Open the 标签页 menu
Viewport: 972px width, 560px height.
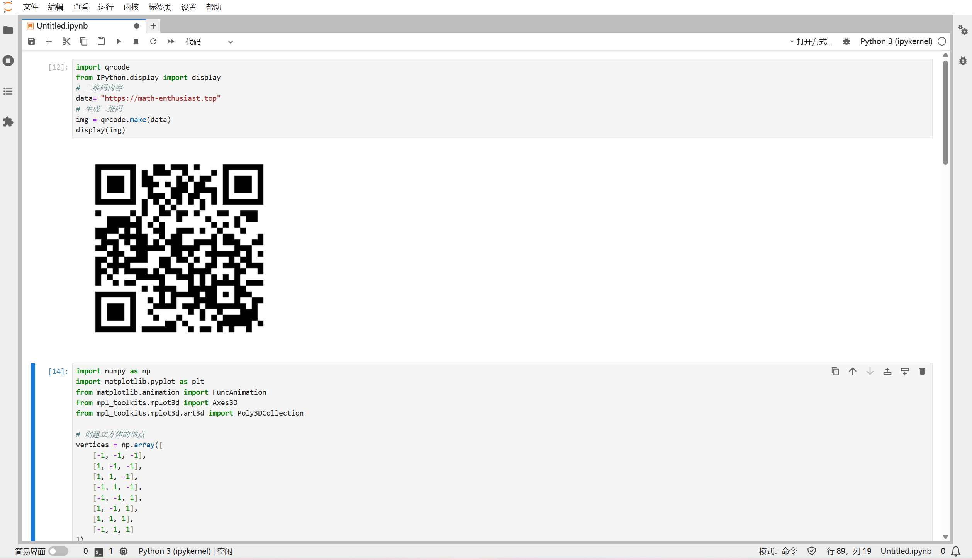click(160, 7)
